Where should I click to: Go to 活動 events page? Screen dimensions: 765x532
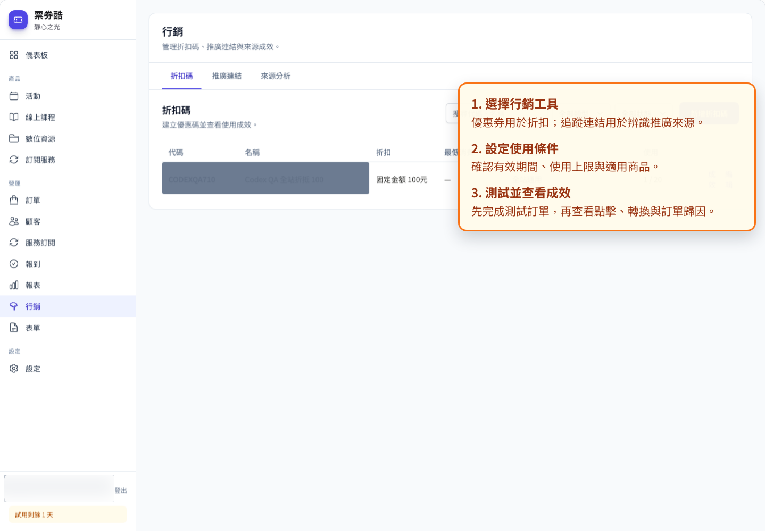(x=68, y=96)
